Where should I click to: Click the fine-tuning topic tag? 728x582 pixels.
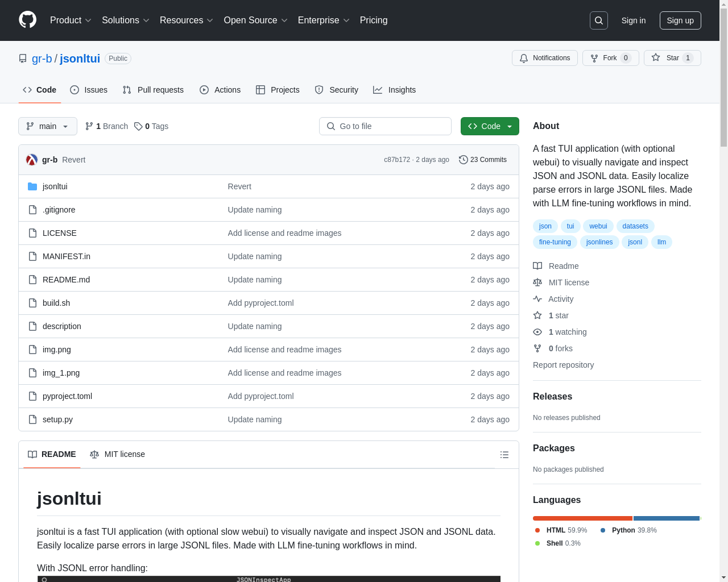(x=555, y=242)
